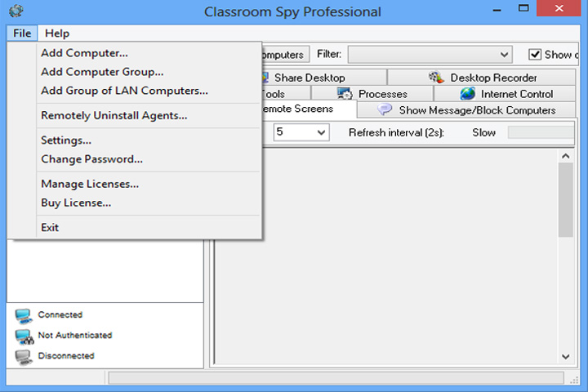Click the Not Authenticated computer icon
588x392 pixels.
pyautogui.click(x=24, y=336)
